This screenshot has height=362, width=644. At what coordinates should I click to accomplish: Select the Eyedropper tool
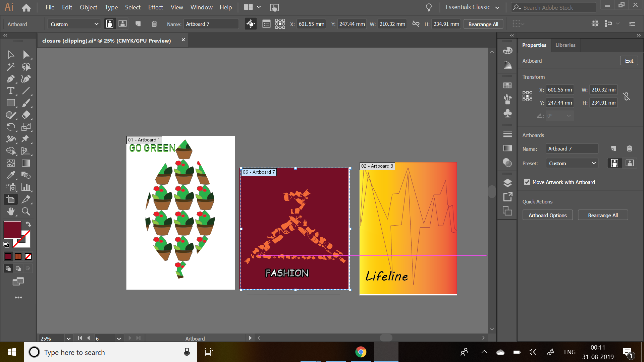(x=10, y=175)
